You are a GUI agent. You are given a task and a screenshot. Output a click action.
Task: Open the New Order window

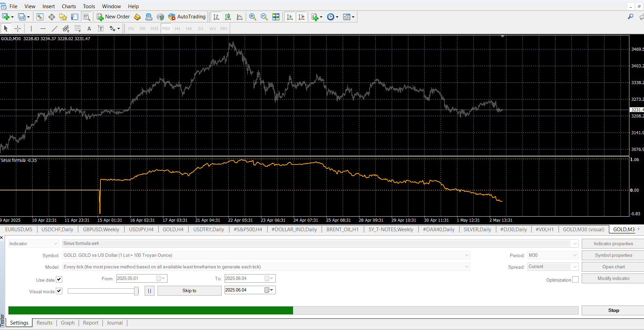(113, 17)
